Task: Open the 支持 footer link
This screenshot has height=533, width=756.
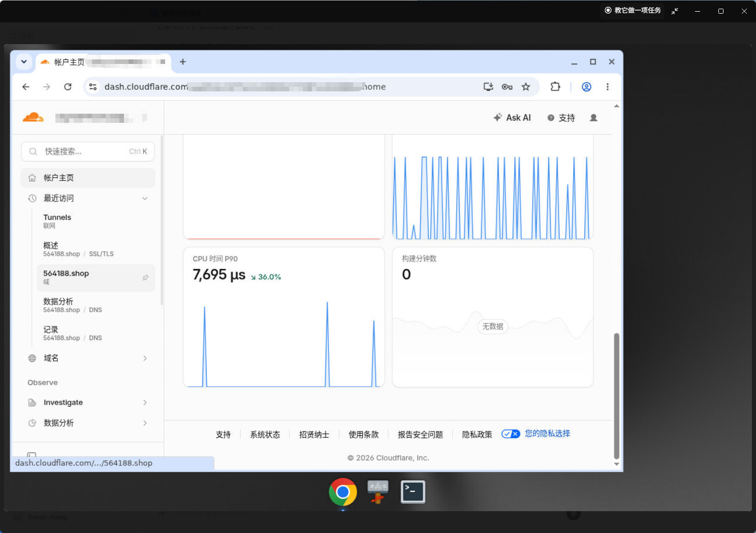Action: tap(223, 435)
